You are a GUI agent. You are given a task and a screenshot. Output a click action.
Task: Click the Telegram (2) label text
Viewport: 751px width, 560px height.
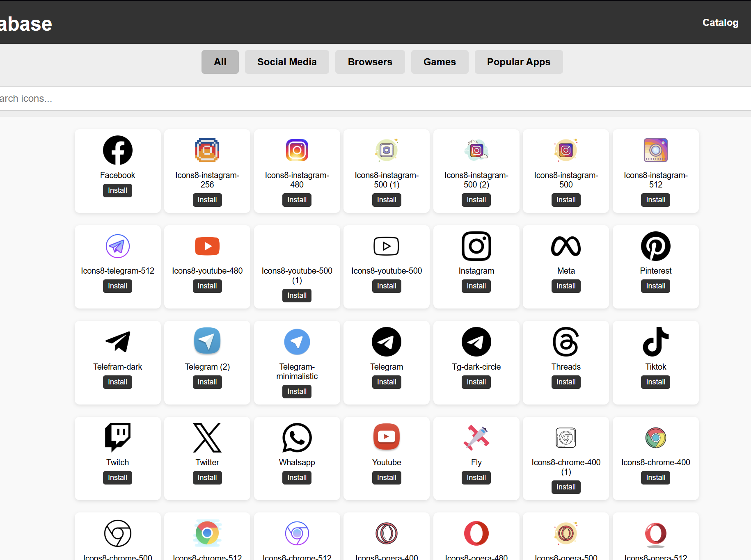[207, 367]
